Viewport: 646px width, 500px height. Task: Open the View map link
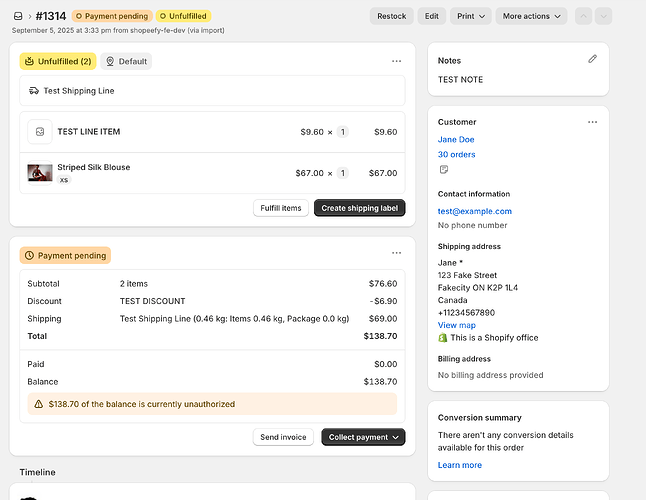tap(456, 325)
